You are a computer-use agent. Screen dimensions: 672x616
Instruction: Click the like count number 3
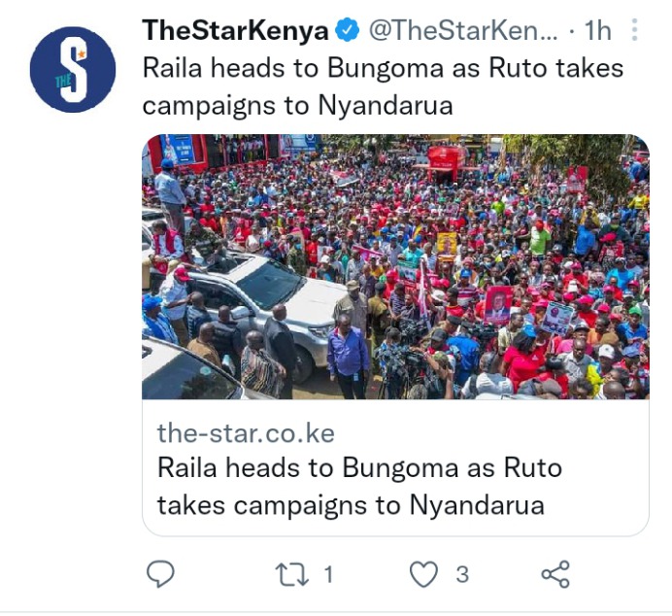click(462, 574)
